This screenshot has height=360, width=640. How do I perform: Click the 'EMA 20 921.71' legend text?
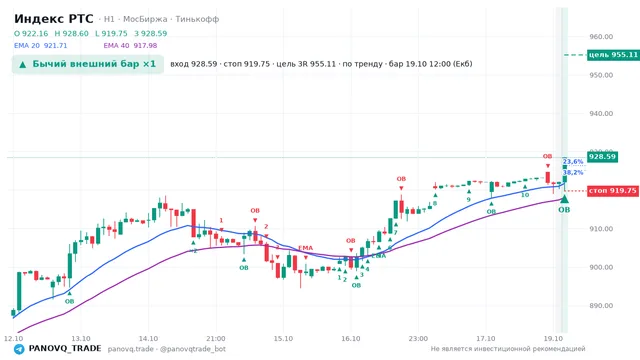point(40,46)
